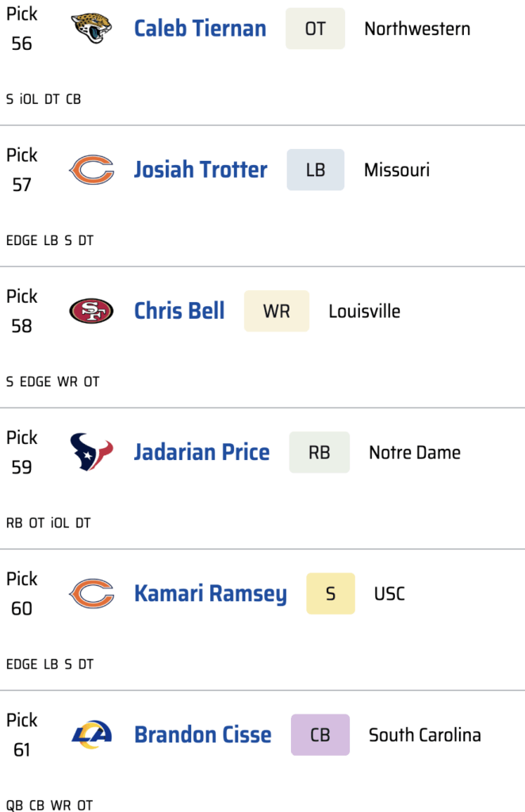Click the Houston Texans logo
Viewport: 525px width, 812px height.
[91, 452]
